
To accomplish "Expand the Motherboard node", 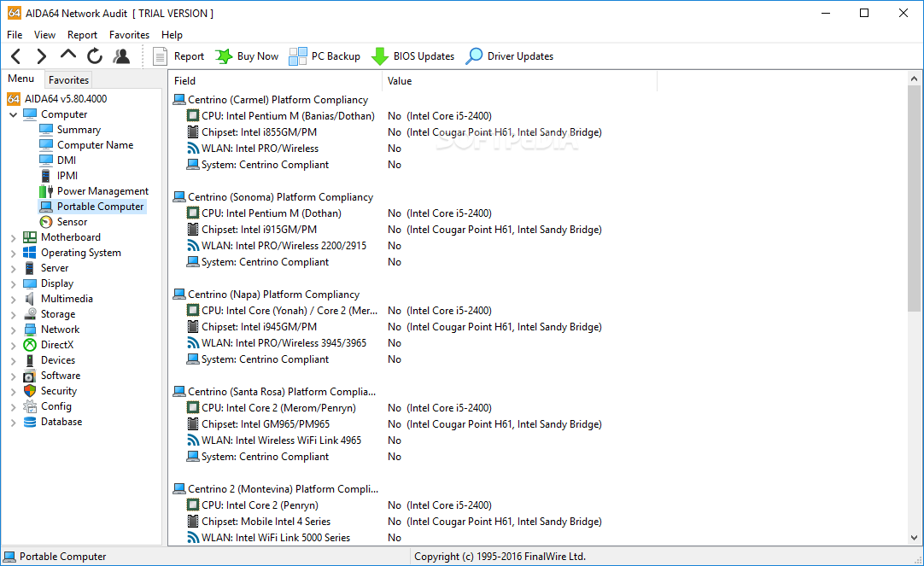I will [x=13, y=238].
